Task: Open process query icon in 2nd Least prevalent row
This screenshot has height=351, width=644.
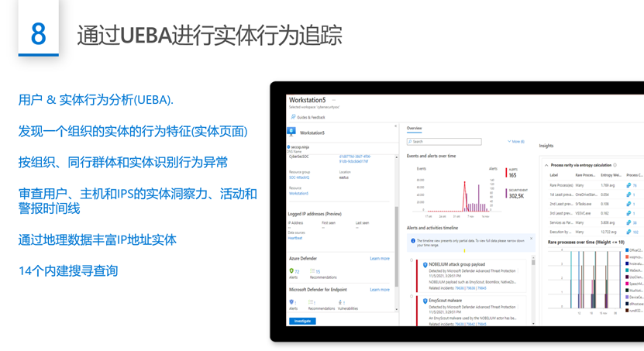Action: 629,204
